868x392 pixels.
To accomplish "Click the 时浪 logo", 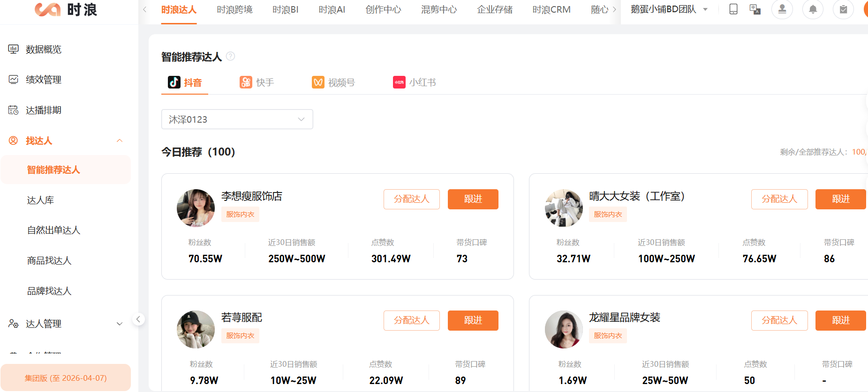I will point(66,10).
